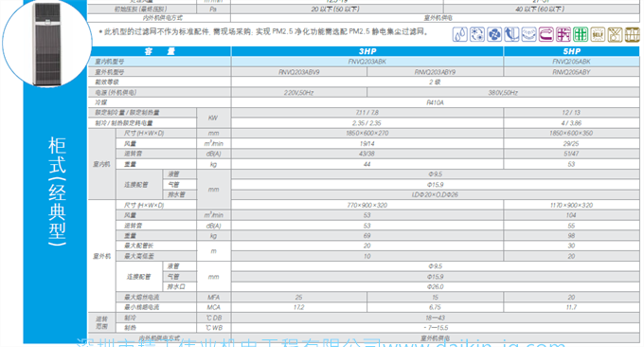Click the upward airflow arrow icon
The width and height of the screenshot is (644, 347).
[x=511, y=34]
